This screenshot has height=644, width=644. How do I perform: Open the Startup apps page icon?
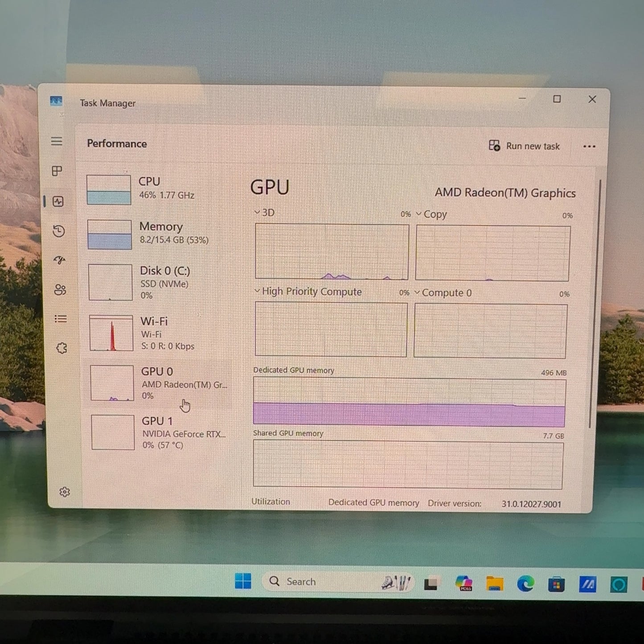click(x=59, y=260)
